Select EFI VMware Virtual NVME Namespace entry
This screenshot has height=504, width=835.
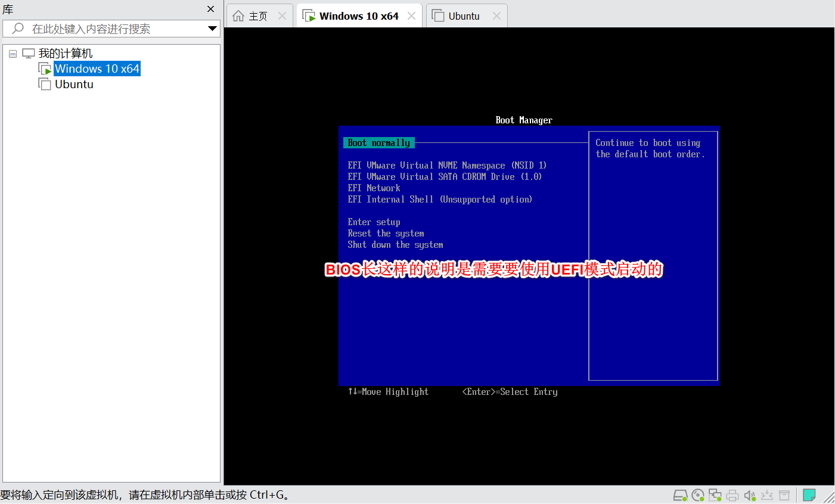pyautogui.click(x=447, y=165)
